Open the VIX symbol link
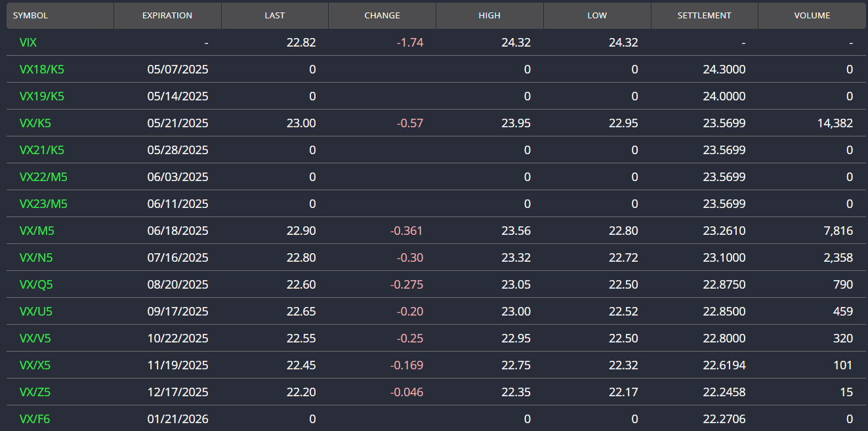The image size is (868, 431). click(28, 43)
